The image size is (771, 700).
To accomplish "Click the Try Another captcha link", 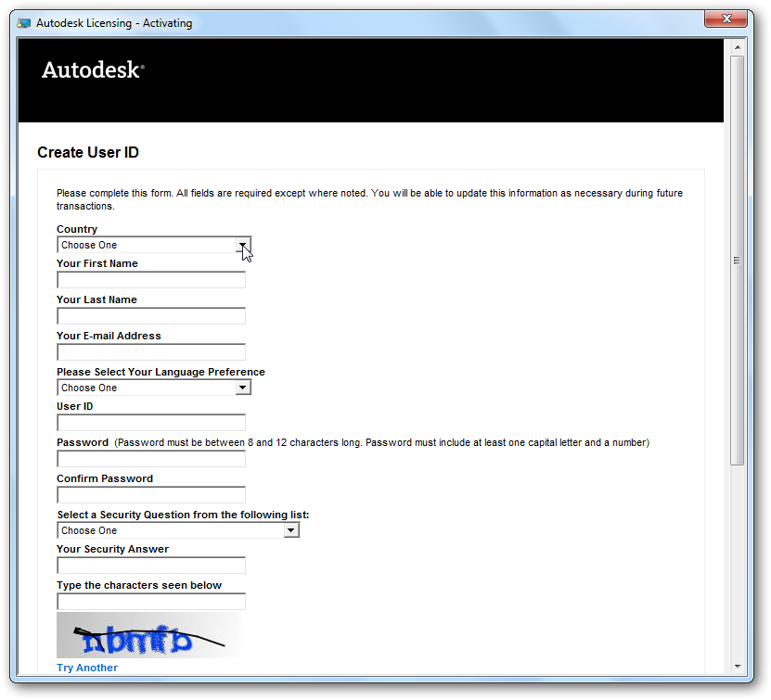I will point(87,668).
